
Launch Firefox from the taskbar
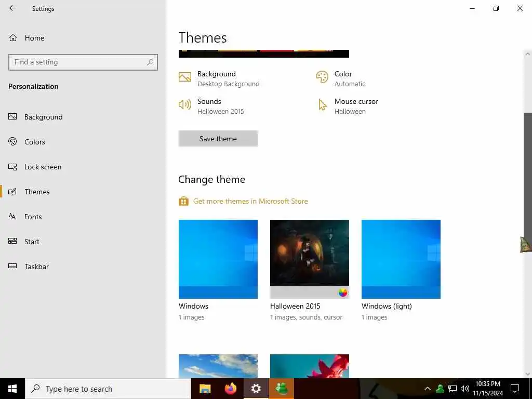(x=231, y=389)
